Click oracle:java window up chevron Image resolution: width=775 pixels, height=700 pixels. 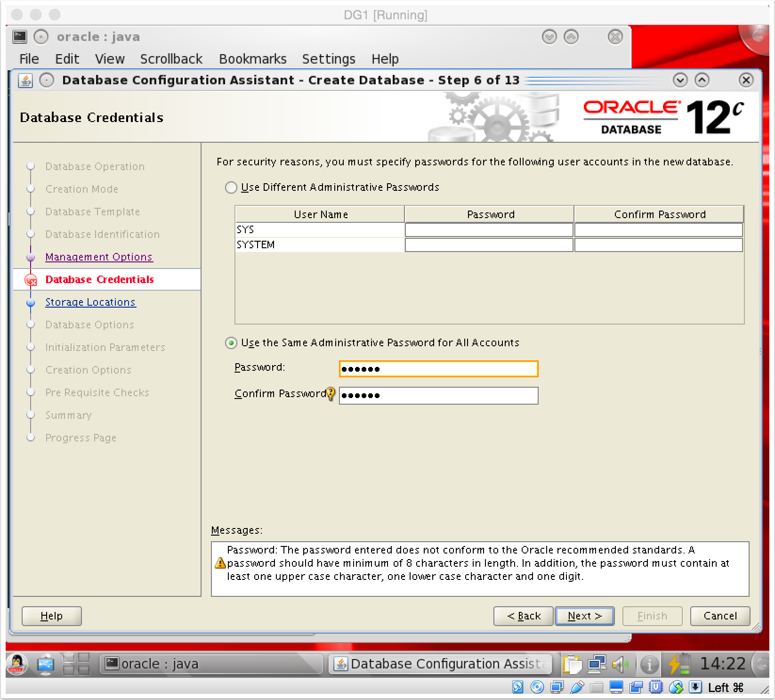tap(571, 37)
